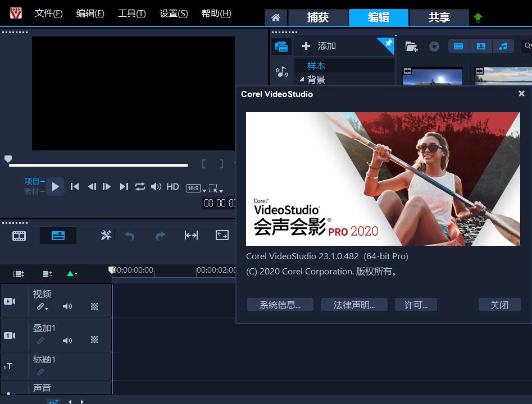Viewport: 532px width, 404px height.
Task: Click the capture snapshot shutter icon
Action: 434,47
